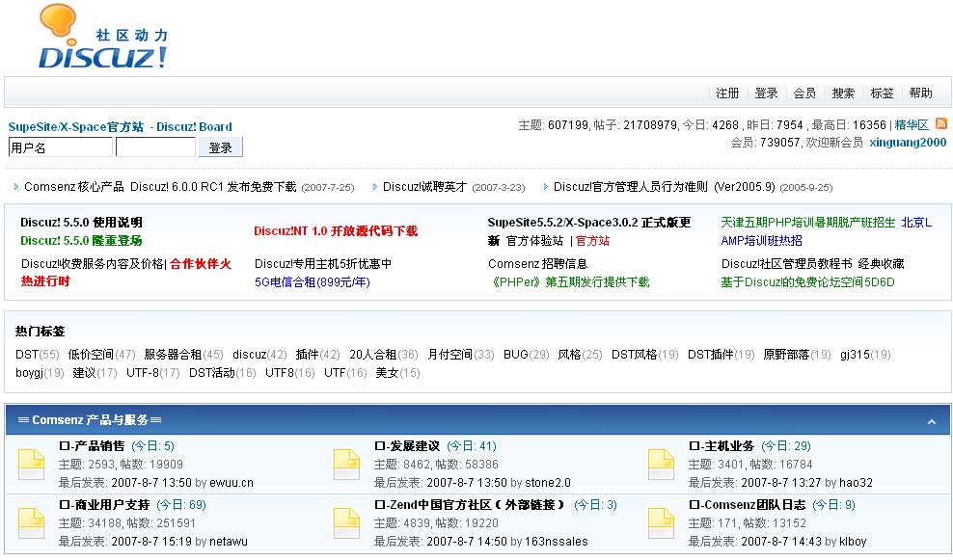Click folder icon beside 产品销售 forum
This screenshot has width=953, height=560.
31,465
